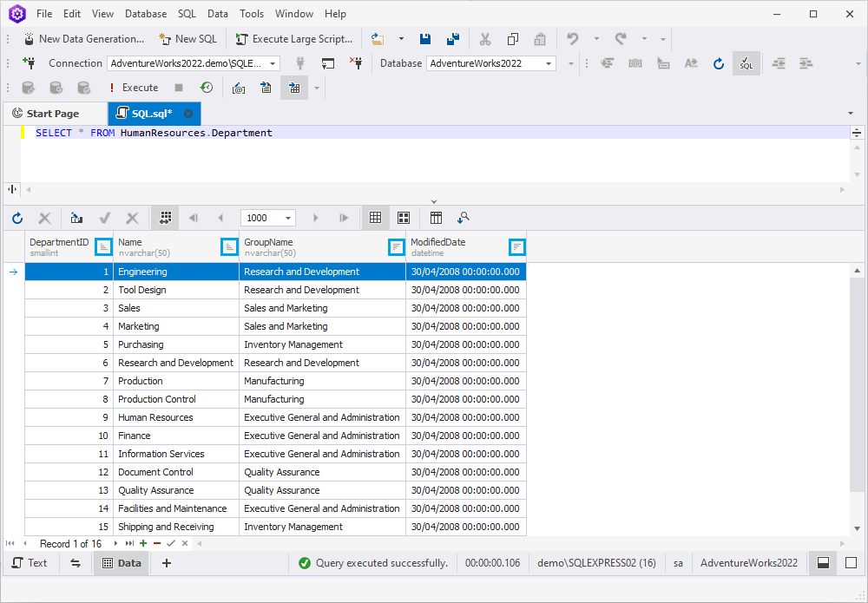The image size is (868, 603).
Task: Go to the next page of results
Action: pyautogui.click(x=316, y=218)
